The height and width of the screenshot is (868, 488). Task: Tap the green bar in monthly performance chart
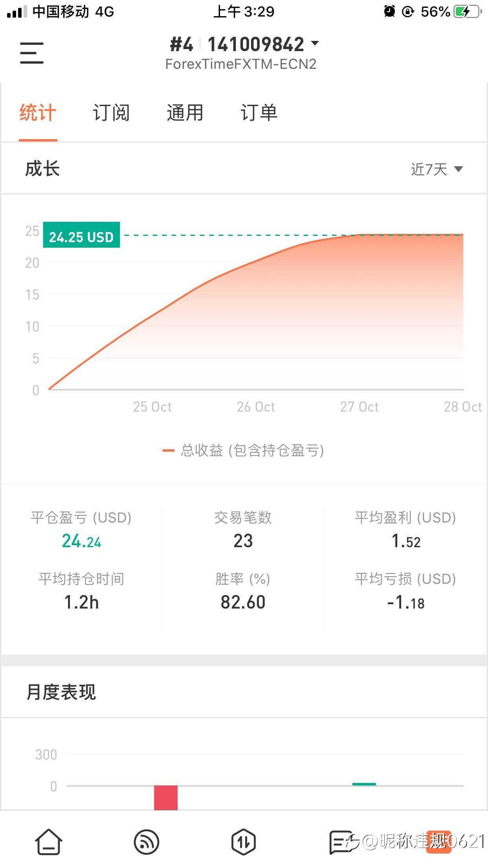coord(364,784)
